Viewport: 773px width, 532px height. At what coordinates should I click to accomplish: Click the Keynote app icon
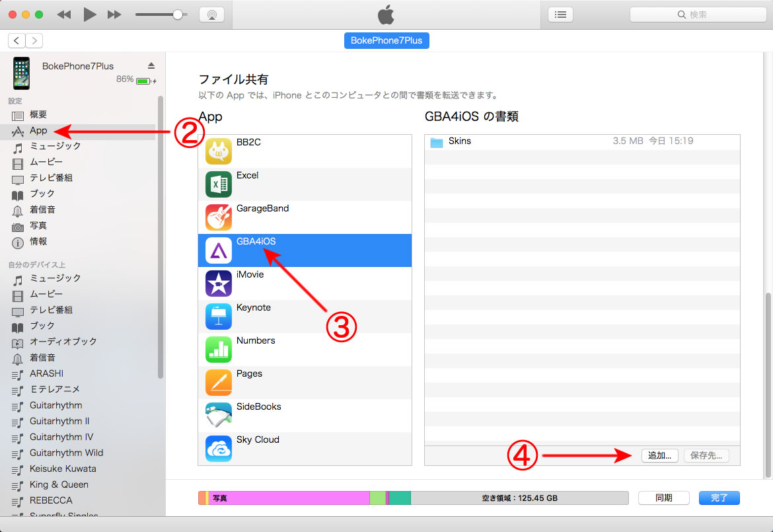tap(219, 316)
